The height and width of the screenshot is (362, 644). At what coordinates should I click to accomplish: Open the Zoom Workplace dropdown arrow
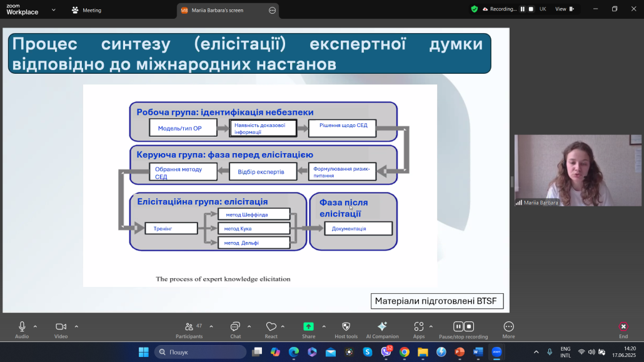(x=53, y=10)
